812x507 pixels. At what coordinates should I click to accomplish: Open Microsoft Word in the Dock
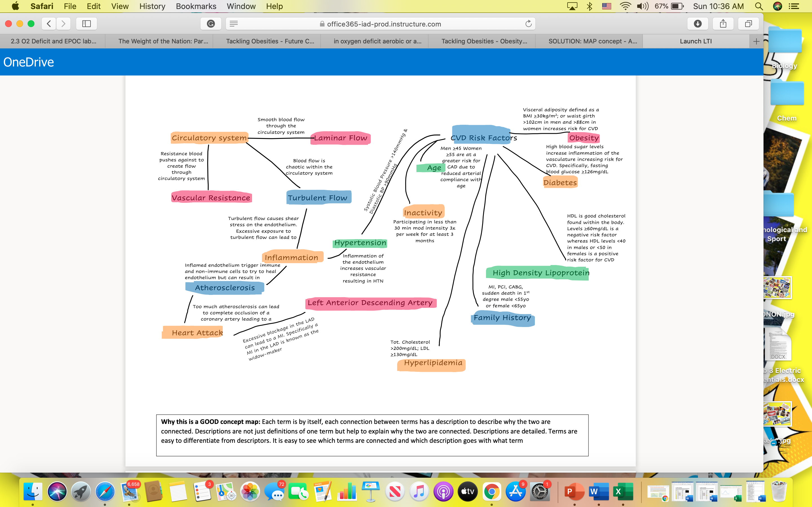point(599,492)
